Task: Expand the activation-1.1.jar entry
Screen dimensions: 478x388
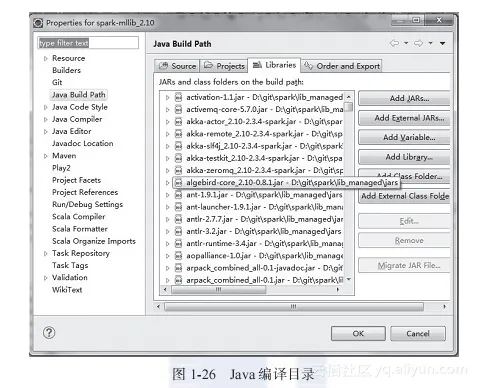Action: click(168, 98)
